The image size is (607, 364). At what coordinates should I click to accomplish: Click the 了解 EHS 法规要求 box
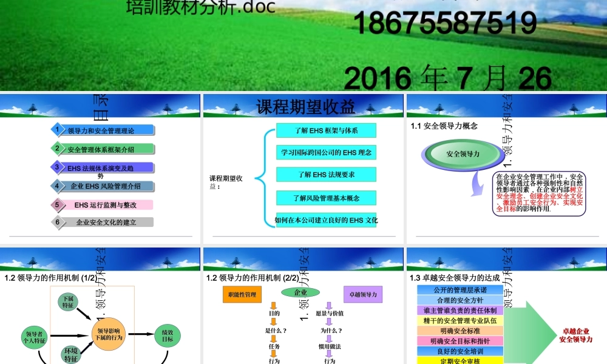(326, 175)
